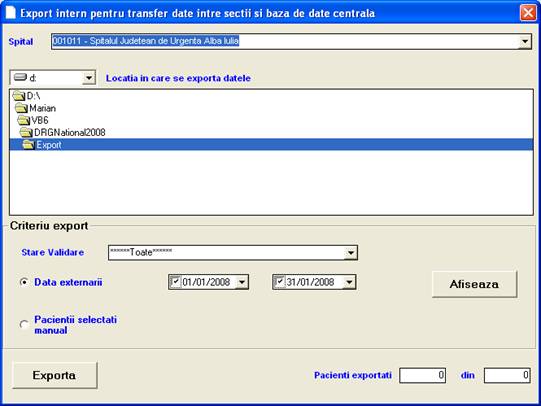Open the Spital hospital dropdown
541x406 pixels.
(525, 42)
